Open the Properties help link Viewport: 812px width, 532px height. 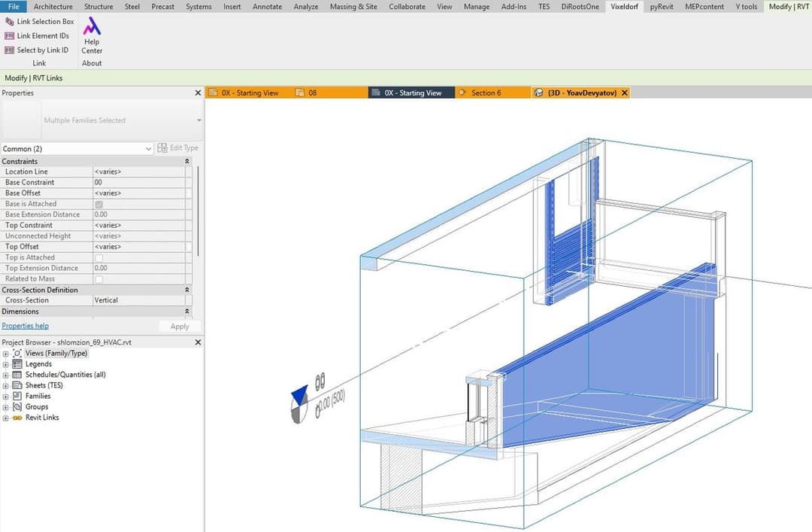(x=26, y=326)
